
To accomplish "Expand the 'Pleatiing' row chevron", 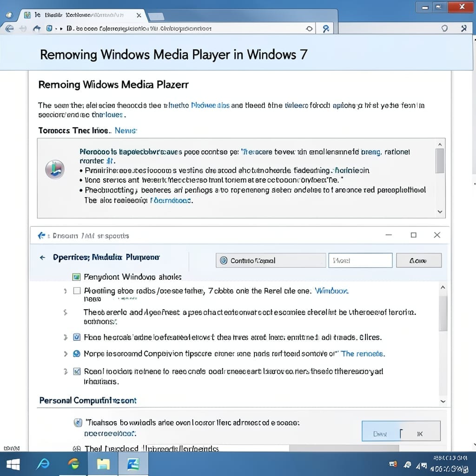I will point(65,291).
